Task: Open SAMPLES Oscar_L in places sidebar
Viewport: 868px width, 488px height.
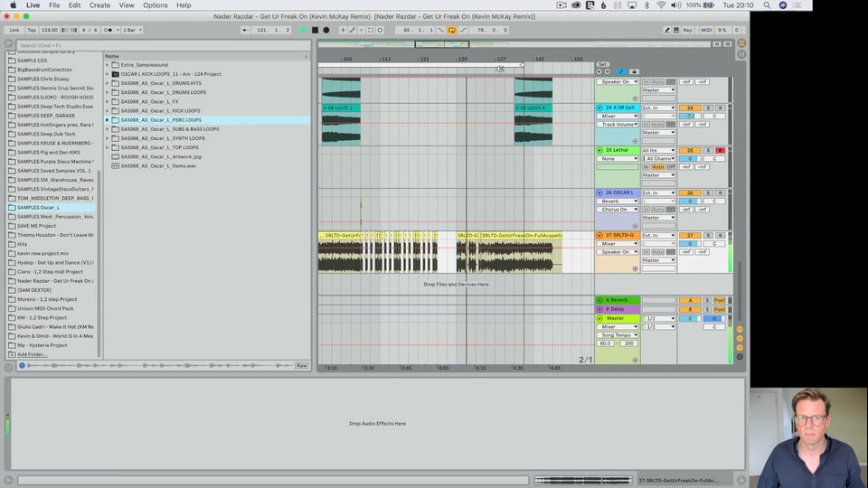Action: pyautogui.click(x=38, y=208)
